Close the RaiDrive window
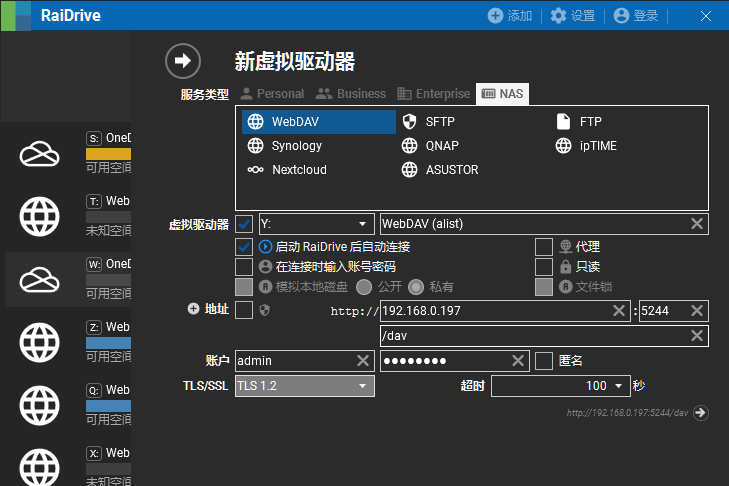Viewport: 729px width, 486px height. click(706, 16)
